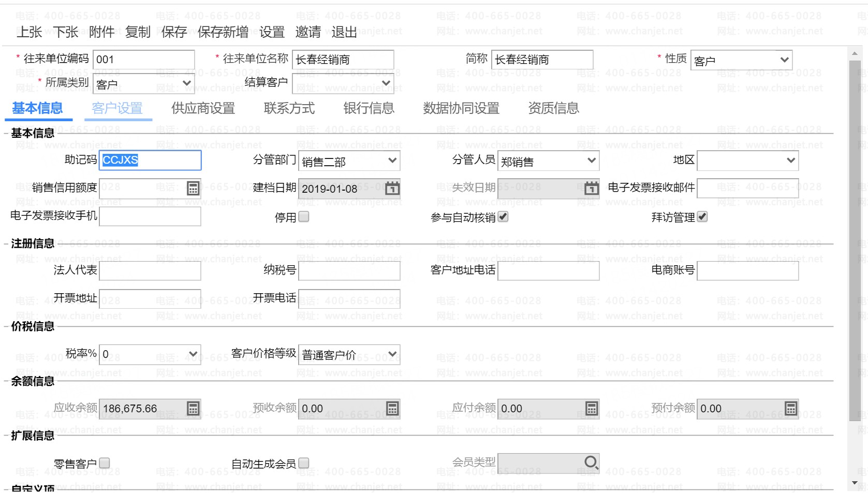Click the 往来单位名称 input field

[x=343, y=60]
